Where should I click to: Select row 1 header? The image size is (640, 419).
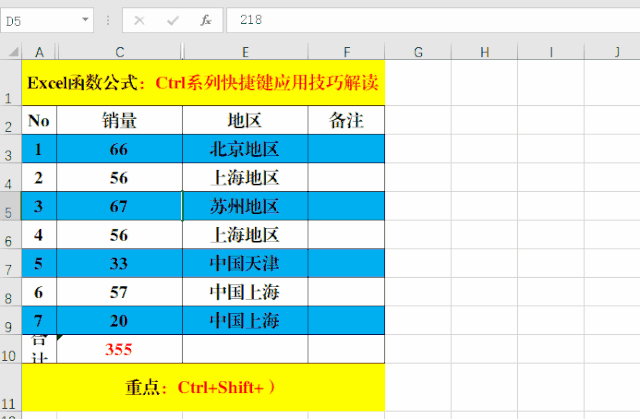11,83
